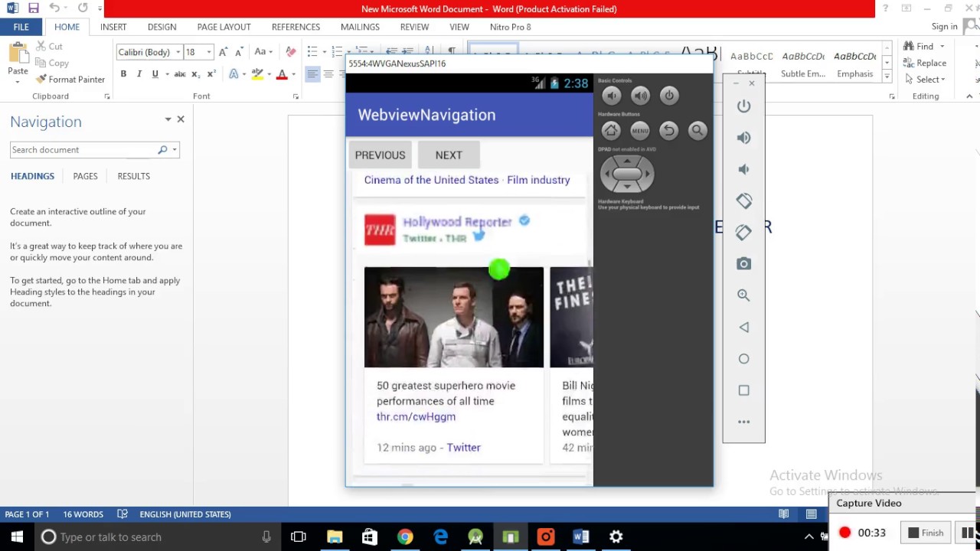Viewport: 980px width, 551px height.
Task: Open Chrome from the taskbar
Action: [x=405, y=536]
